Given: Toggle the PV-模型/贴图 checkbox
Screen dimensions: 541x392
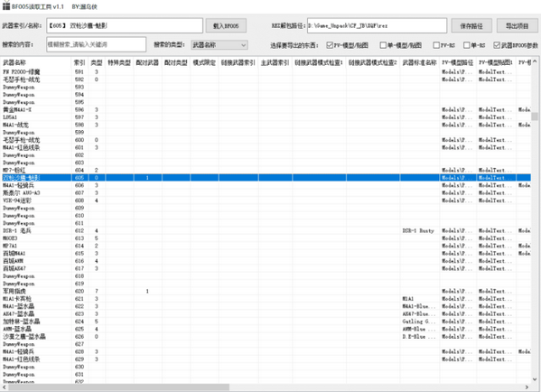Looking at the screenshot, I should [x=330, y=45].
